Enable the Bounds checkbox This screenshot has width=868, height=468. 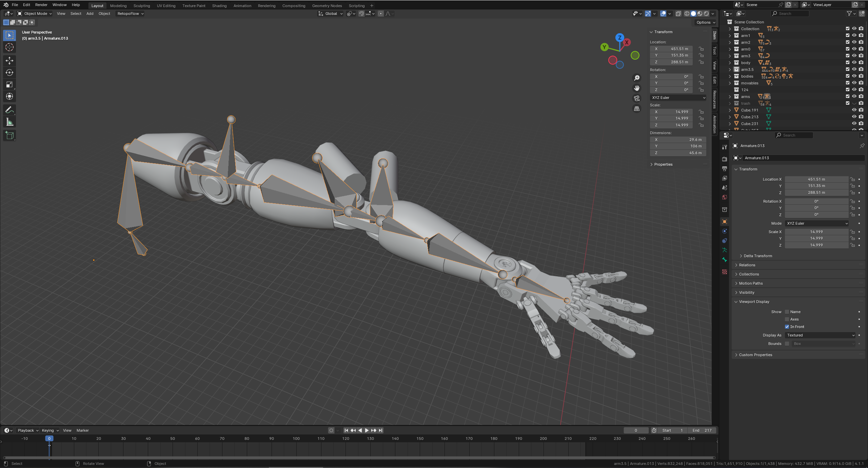pyautogui.click(x=787, y=344)
